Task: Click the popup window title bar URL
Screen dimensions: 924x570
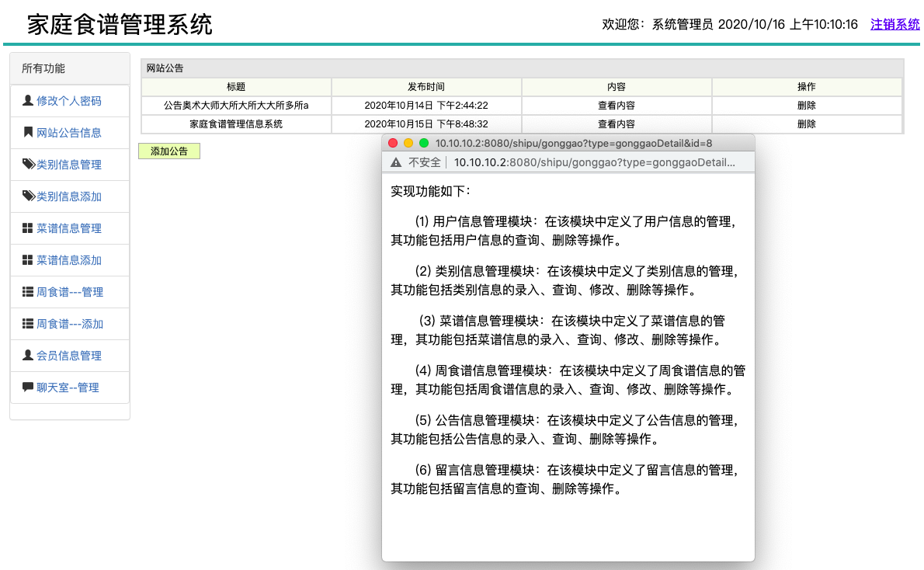Action: 573,143
